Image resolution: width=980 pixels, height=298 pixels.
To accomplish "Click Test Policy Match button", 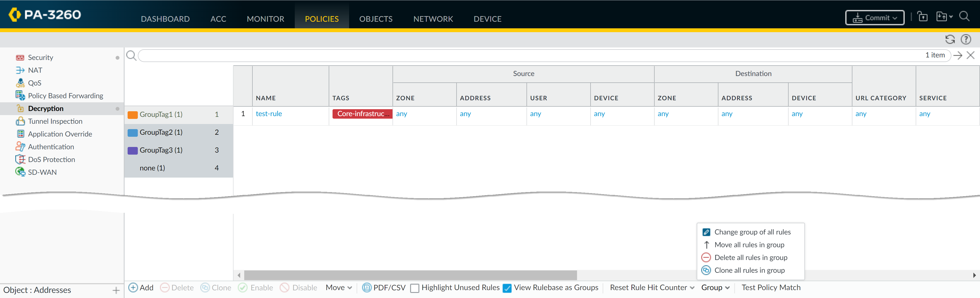I will click(x=771, y=287).
